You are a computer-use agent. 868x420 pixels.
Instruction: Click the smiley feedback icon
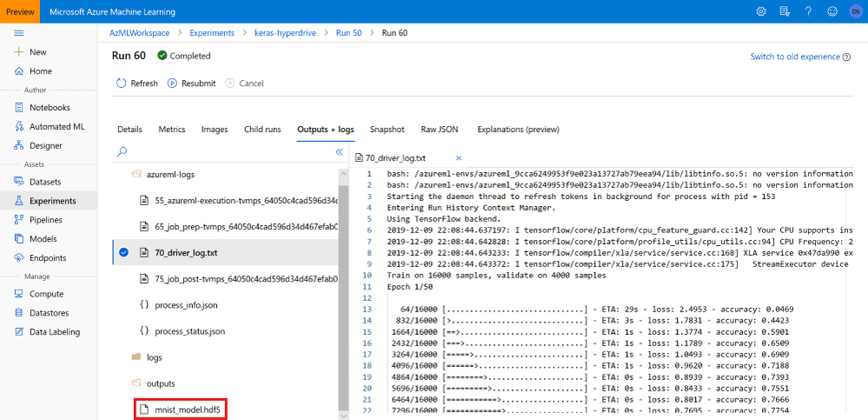[832, 11]
